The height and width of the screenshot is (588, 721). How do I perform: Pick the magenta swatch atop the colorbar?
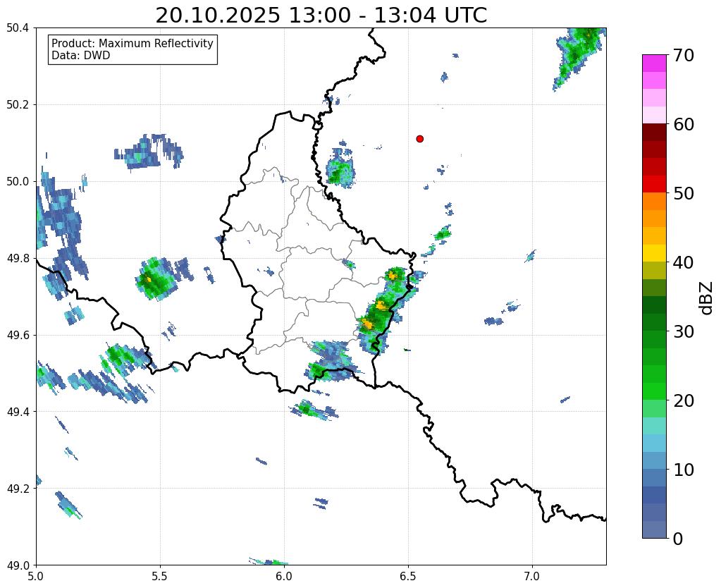[654, 63]
